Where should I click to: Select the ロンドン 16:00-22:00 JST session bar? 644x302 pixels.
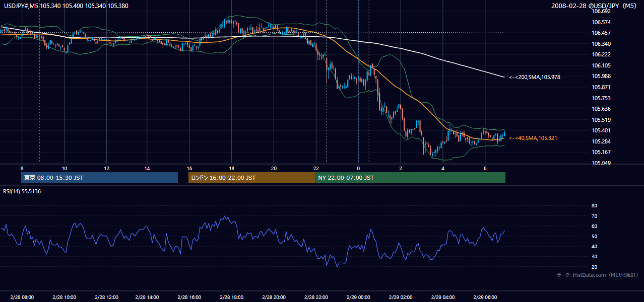click(251, 178)
